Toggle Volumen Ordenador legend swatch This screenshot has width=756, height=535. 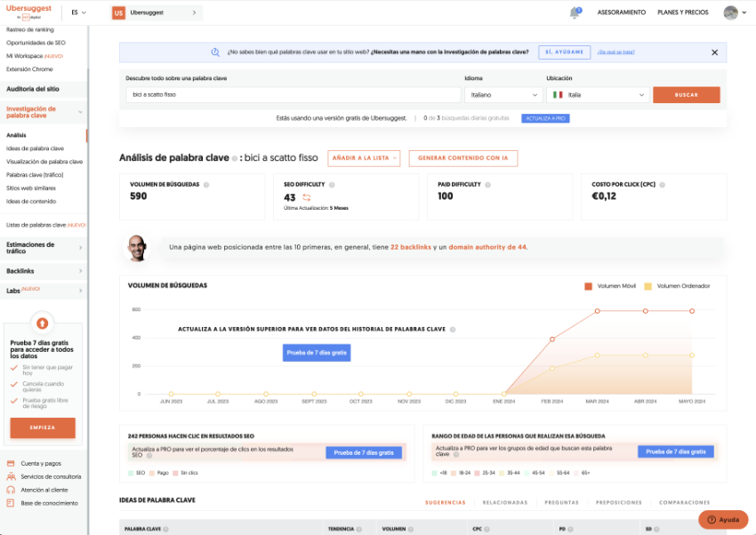click(x=647, y=286)
